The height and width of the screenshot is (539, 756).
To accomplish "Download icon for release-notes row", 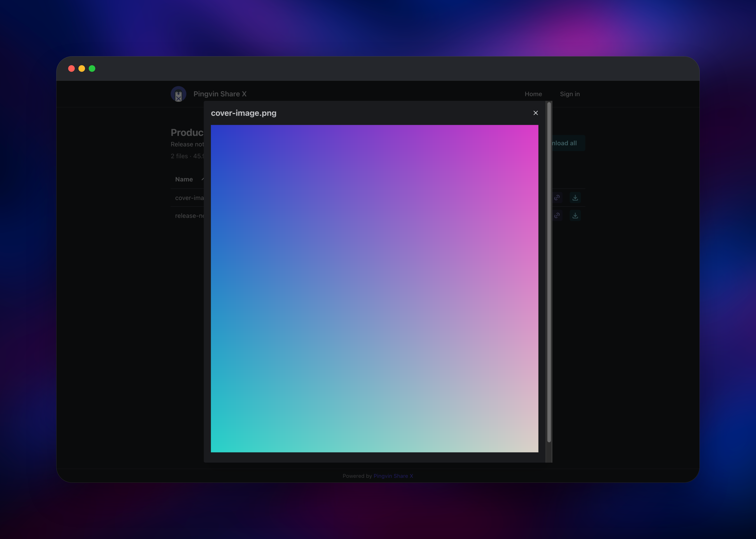I will click(x=575, y=216).
